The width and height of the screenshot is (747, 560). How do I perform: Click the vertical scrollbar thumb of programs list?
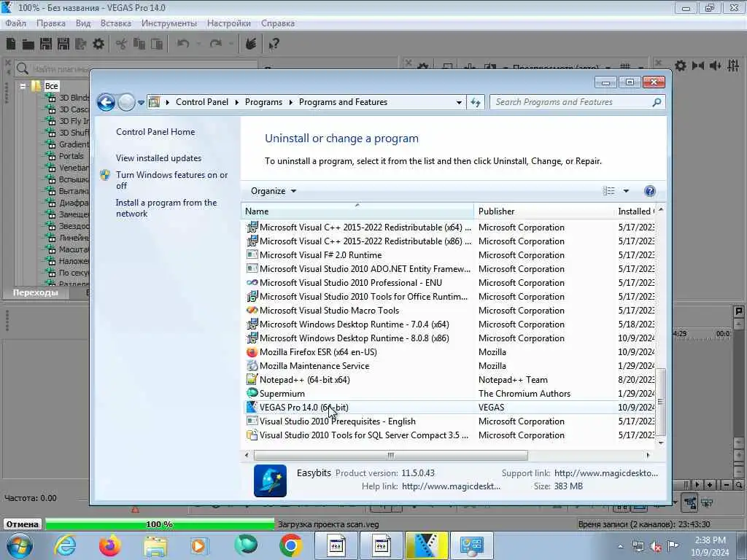click(x=661, y=402)
